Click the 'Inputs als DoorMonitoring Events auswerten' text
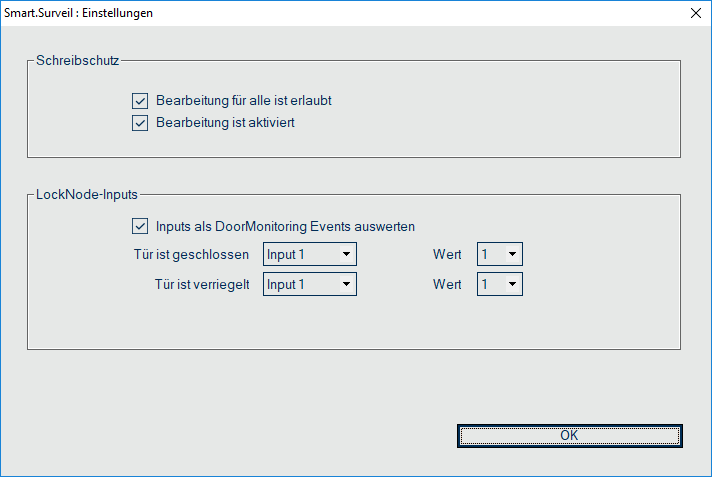Screen dimensions: 712x477 [x=285, y=227]
